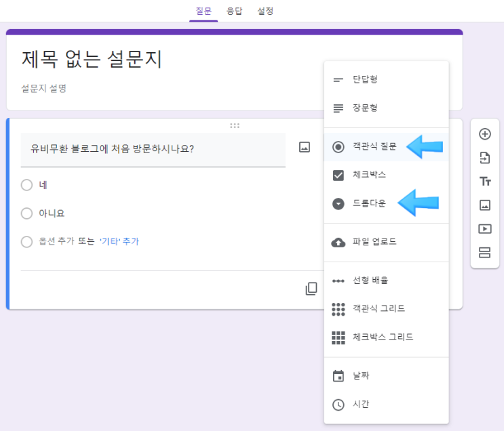Choose 드롭다운 from the question type menu
This screenshot has height=431, width=504.
pyautogui.click(x=387, y=203)
